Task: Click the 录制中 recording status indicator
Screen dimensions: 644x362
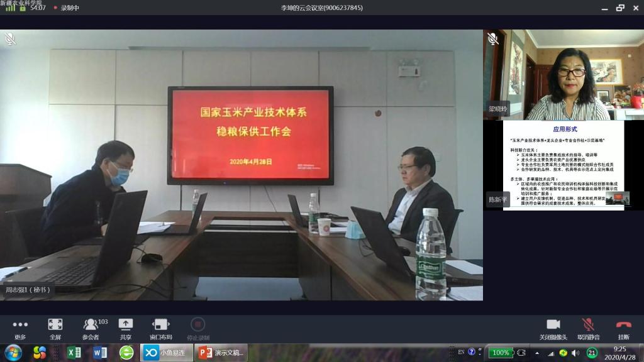Action: pyautogui.click(x=67, y=8)
